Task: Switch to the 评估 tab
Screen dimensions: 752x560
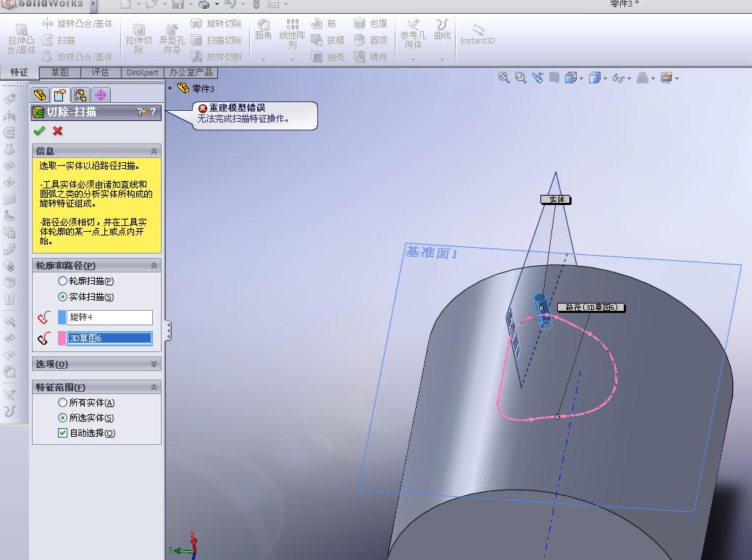Action: (100, 72)
